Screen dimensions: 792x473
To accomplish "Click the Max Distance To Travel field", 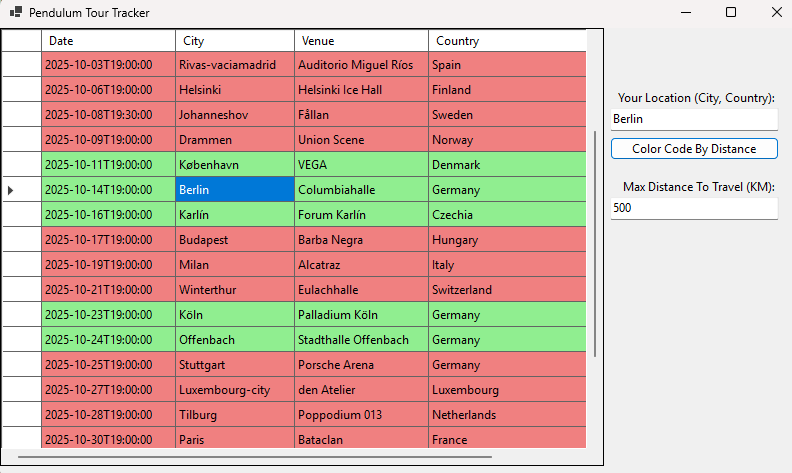I will [694, 208].
